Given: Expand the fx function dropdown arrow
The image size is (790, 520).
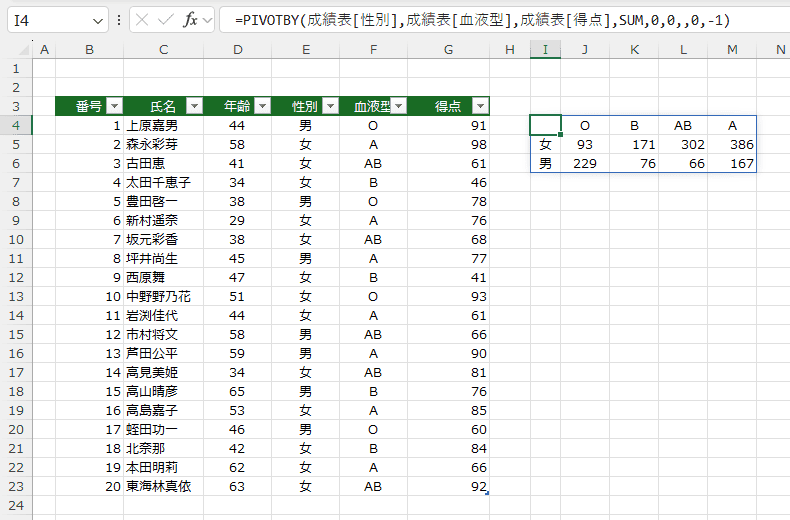Looking at the screenshot, I should (207, 21).
